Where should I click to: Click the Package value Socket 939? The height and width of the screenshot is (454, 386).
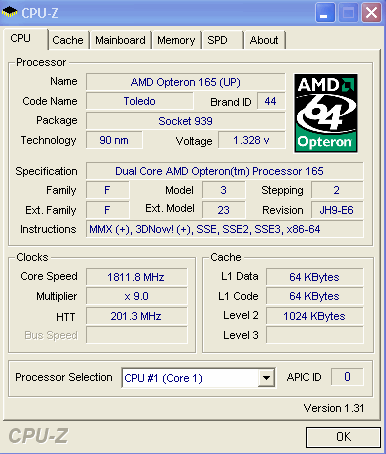(x=186, y=121)
